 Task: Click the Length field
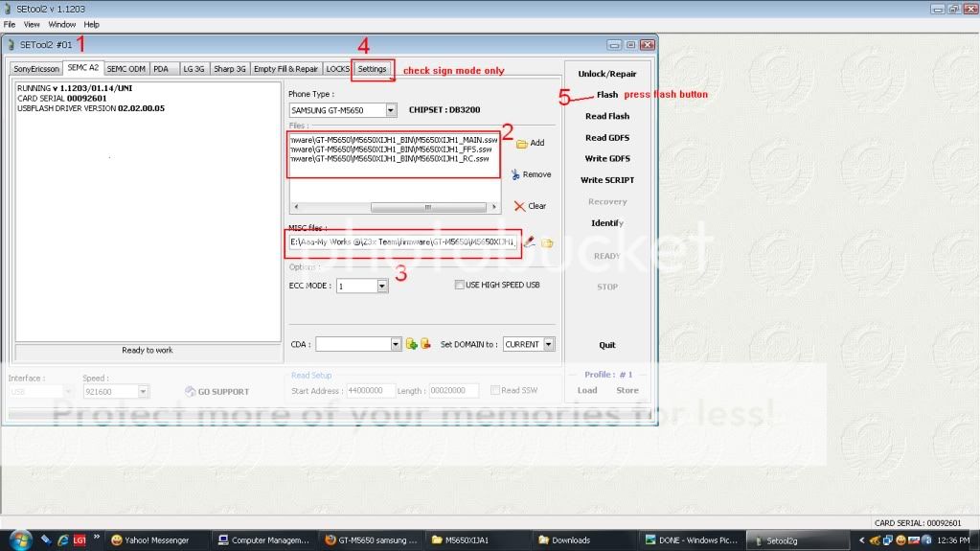453,391
